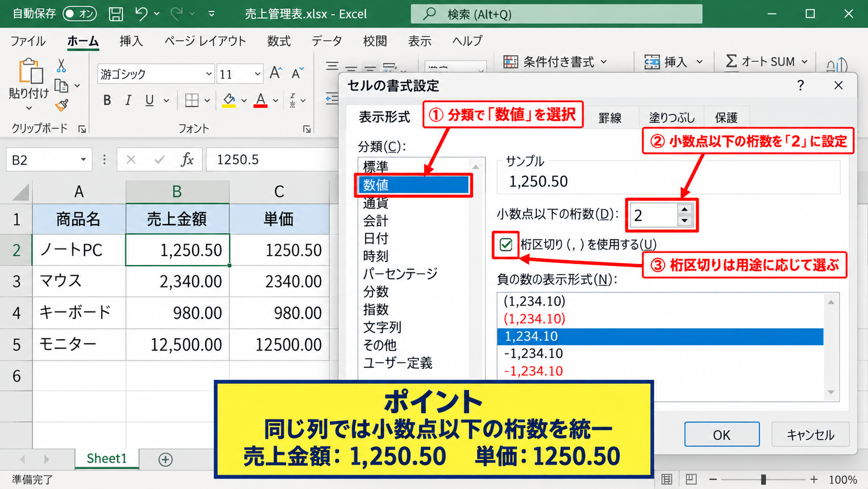Click the OK button
Viewport: 868px width, 489px height.
pyautogui.click(x=722, y=434)
